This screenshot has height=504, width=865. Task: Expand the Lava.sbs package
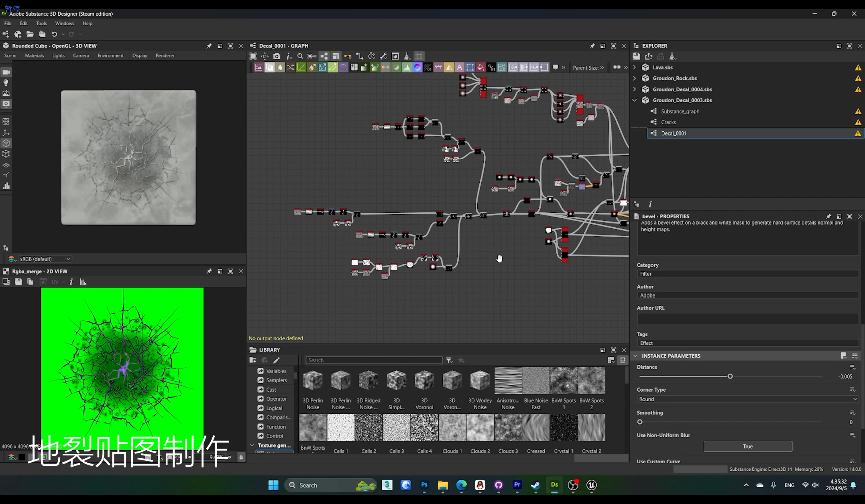click(635, 67)
